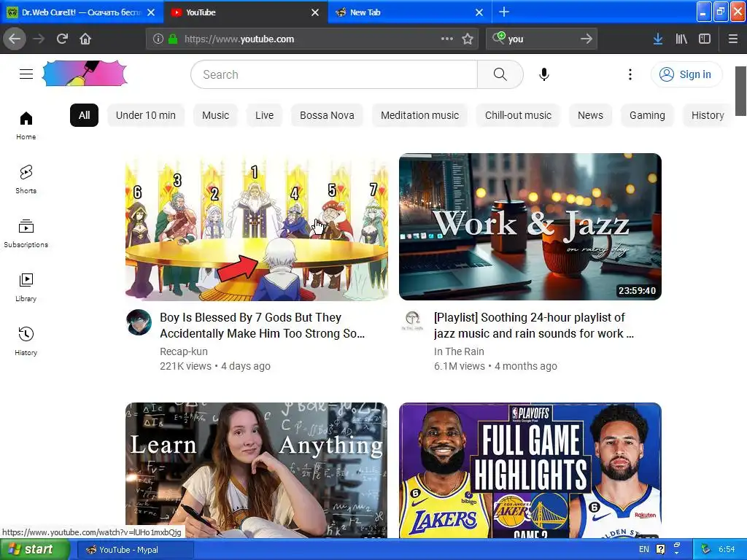
Task: Open the In The Rain channel name
Action: (x=459, y=351)
